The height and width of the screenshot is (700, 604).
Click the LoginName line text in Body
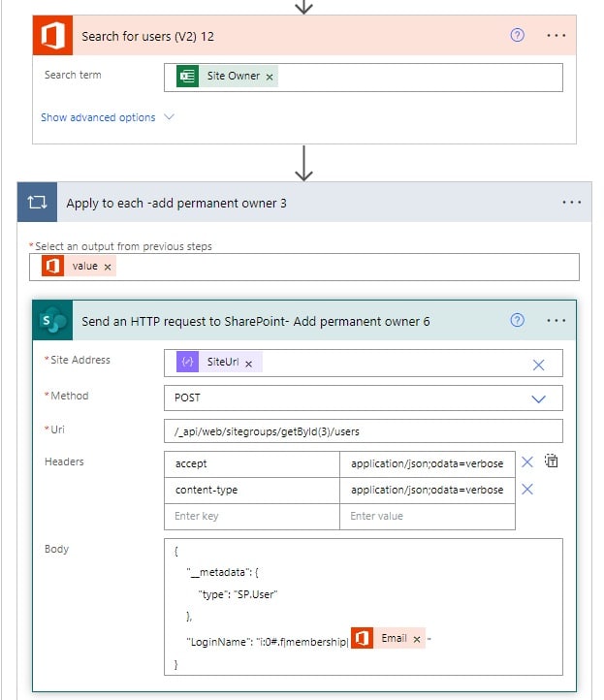coord(268,642)
